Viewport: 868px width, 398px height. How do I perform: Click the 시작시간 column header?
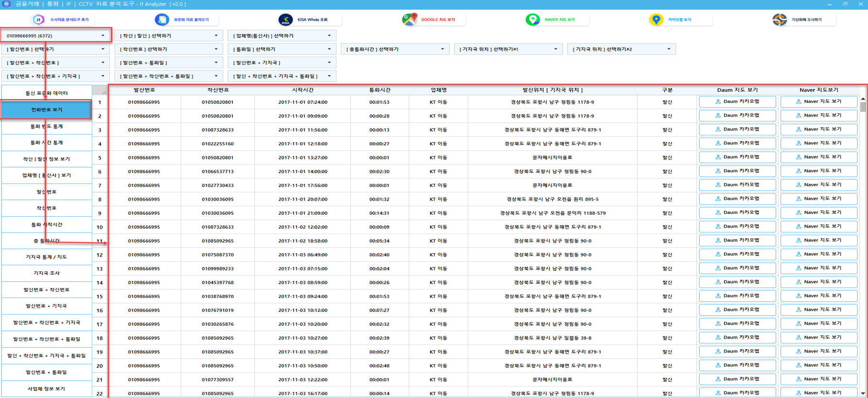(303, 90)
